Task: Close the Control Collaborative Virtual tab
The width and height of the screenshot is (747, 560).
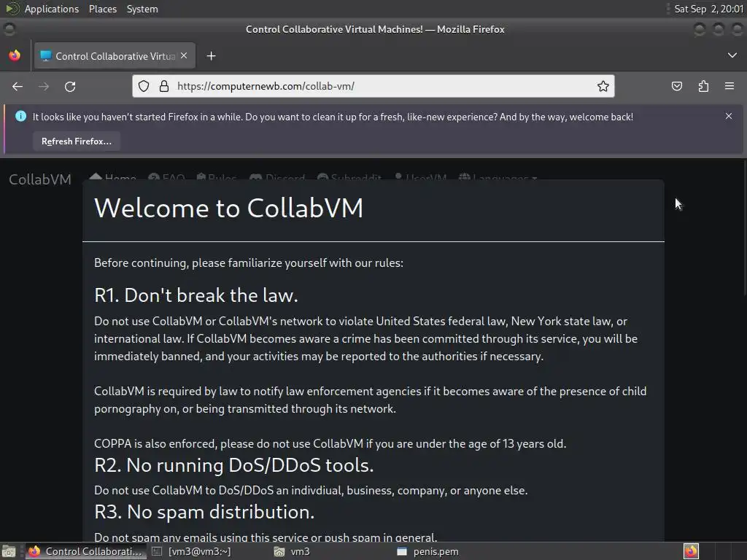Action: point(184,55)
